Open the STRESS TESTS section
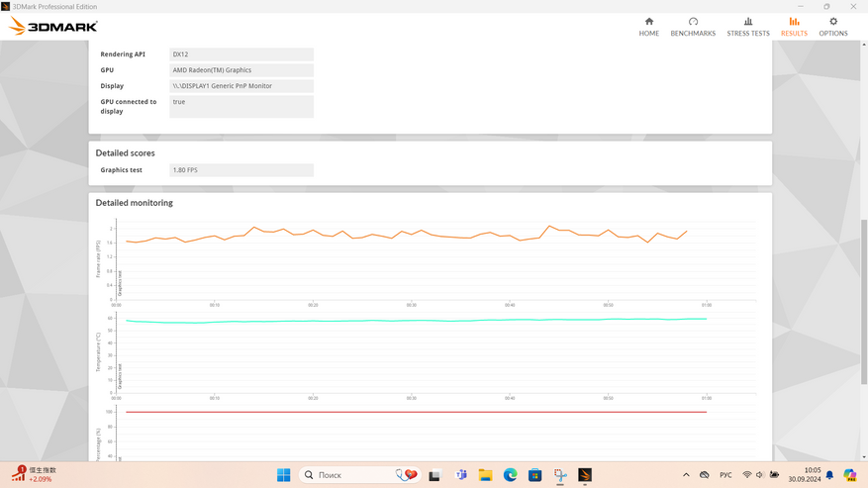This screenshot has height=488, width=868. click(x=748, y=27)
